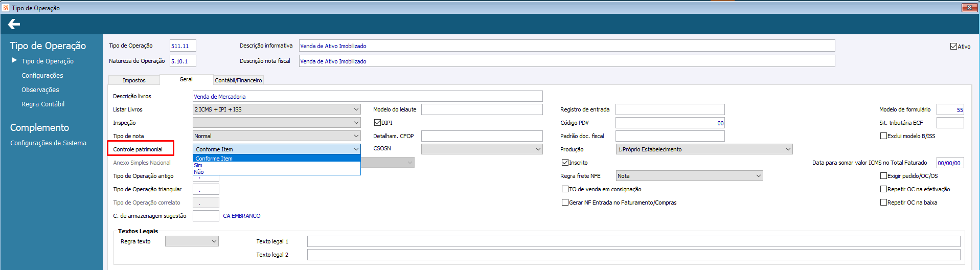Enable Repetir OC na efetivação checkbox

[883, 189]
